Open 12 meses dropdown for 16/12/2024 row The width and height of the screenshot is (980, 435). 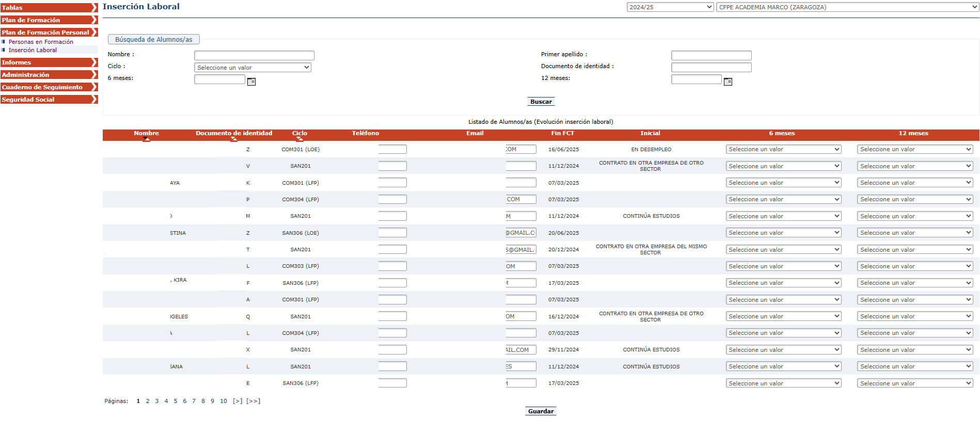tap(915, 316)
